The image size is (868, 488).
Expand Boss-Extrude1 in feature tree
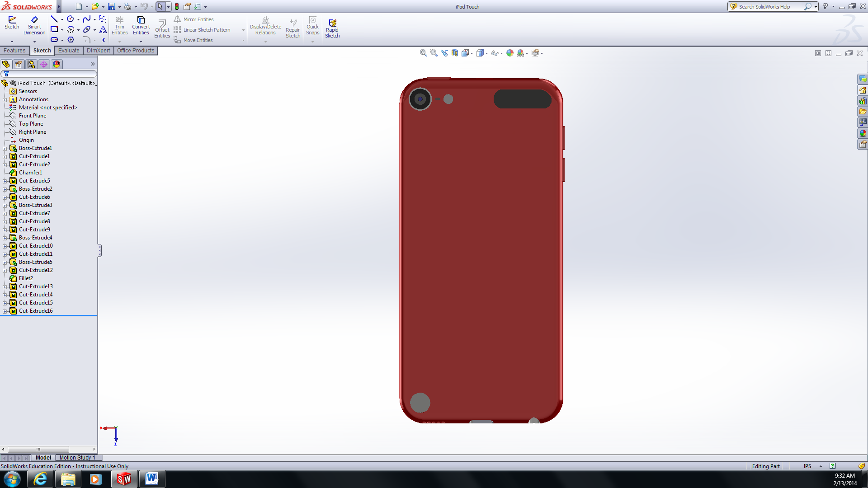tap(5, 149)
